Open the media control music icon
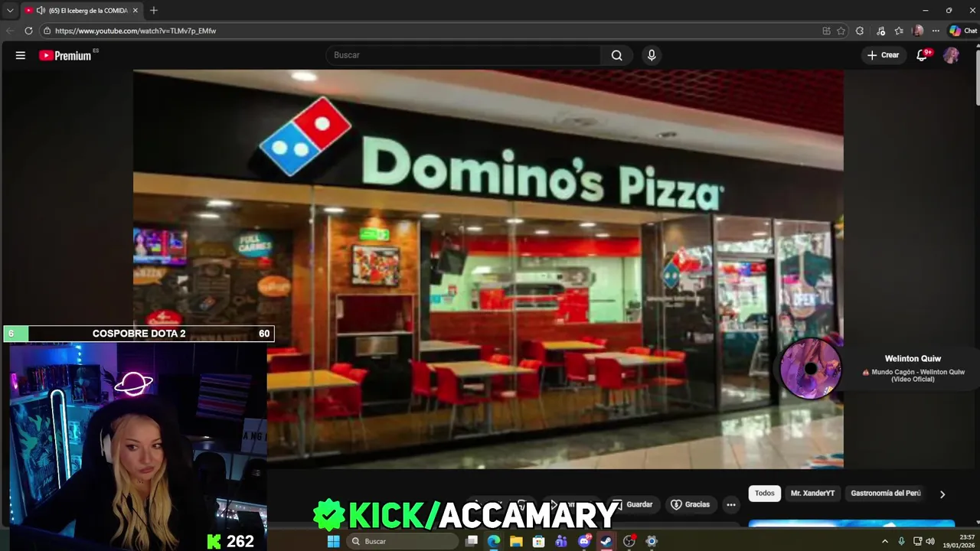Screen dimensions: 980x551 click(x=881, y=31)
